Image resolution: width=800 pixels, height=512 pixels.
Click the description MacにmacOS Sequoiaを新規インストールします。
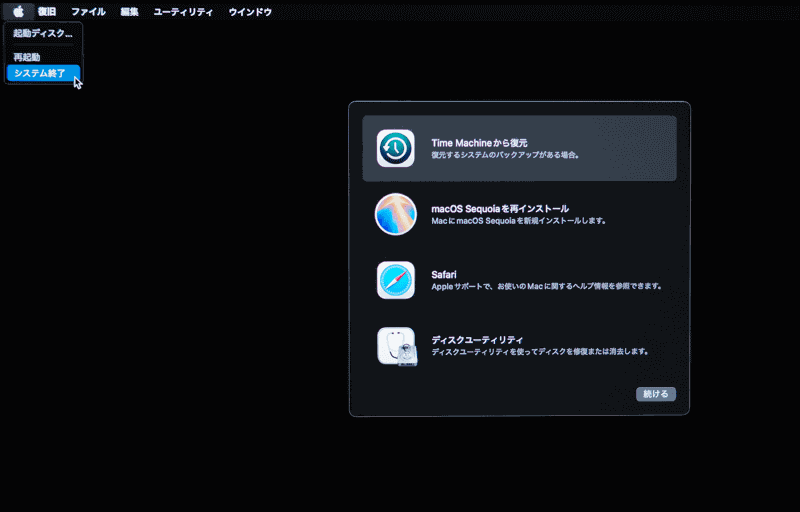point(519,221)
